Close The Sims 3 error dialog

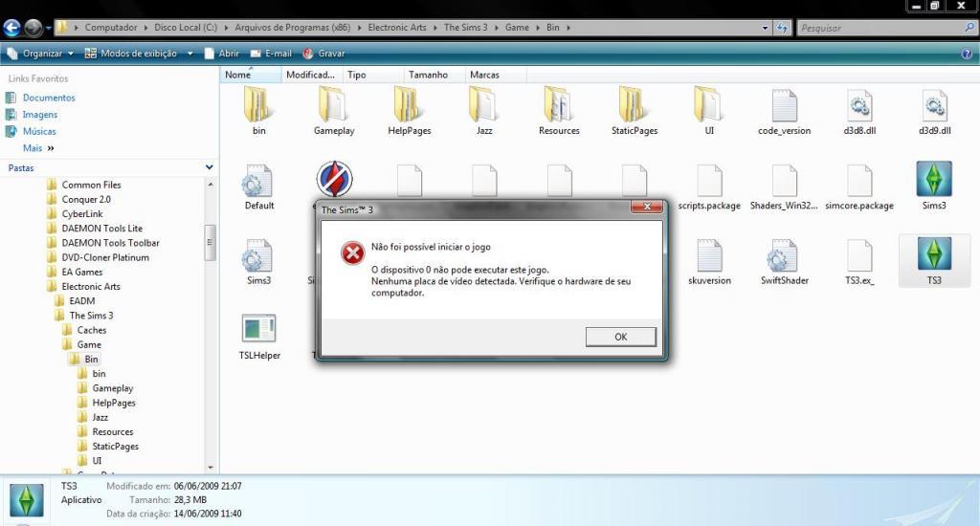pyautogui.click(x=646, y=207)
